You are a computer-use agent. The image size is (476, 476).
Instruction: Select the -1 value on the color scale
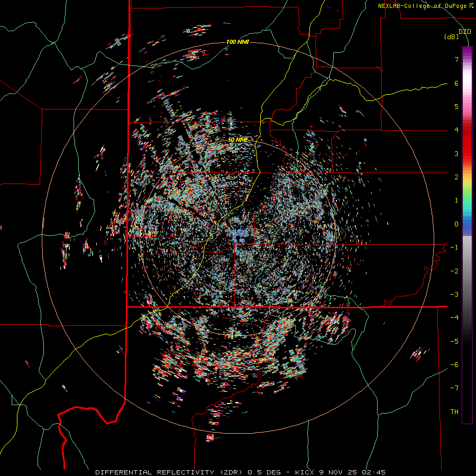454,248
